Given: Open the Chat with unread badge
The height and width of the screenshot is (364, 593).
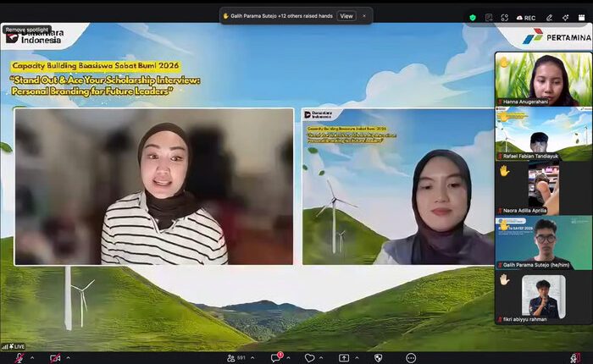Looking at the screenshot, I should (x=275, y=357).
